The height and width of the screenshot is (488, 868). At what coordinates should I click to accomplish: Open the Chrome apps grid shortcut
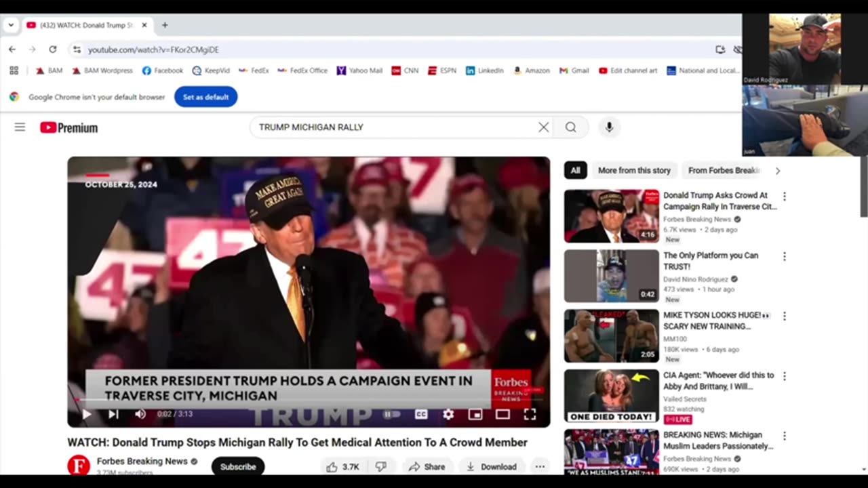click(14, 70)
